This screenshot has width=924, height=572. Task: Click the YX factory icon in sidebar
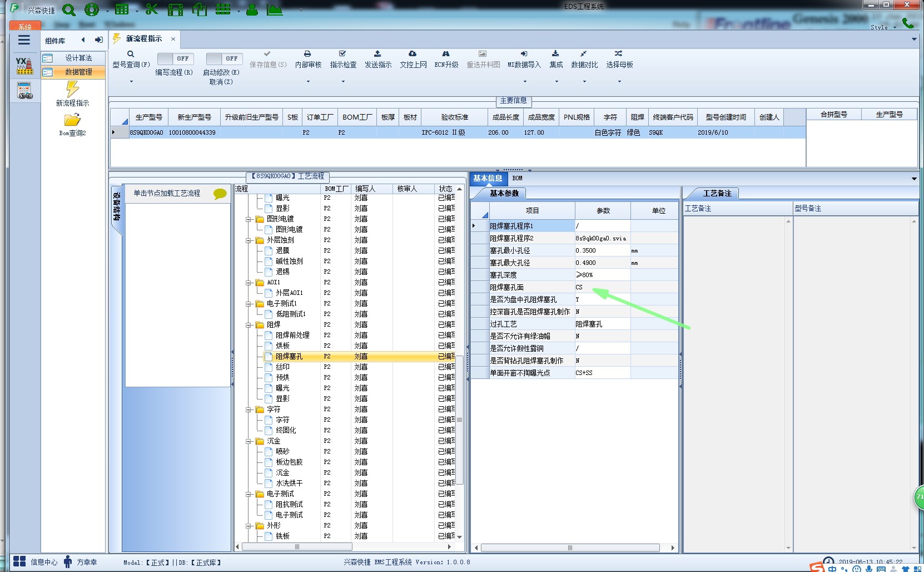click(x=24, y=66)
